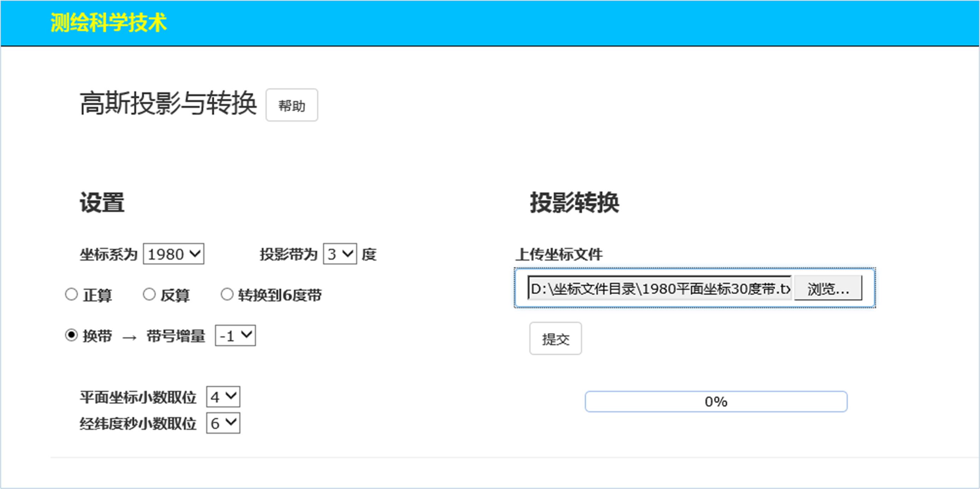Click the 带号增量 label text

pyautogui.click(x=176, y=336)
